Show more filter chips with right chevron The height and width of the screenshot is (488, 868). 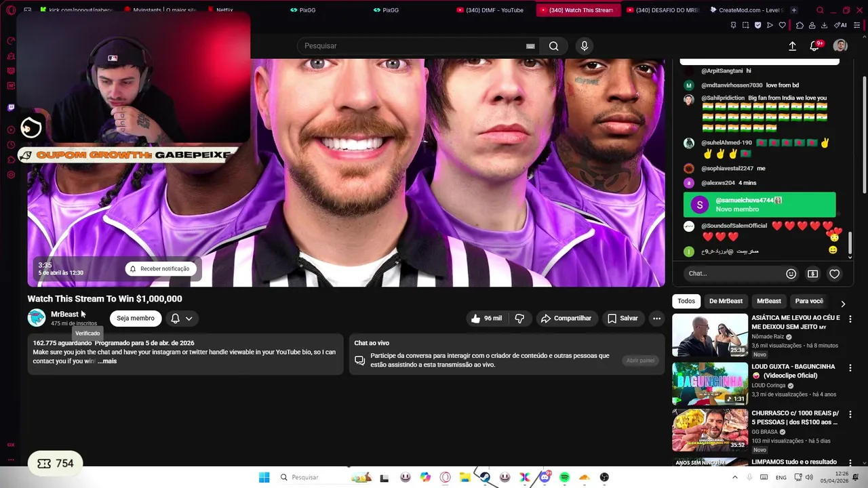(843, 304)
